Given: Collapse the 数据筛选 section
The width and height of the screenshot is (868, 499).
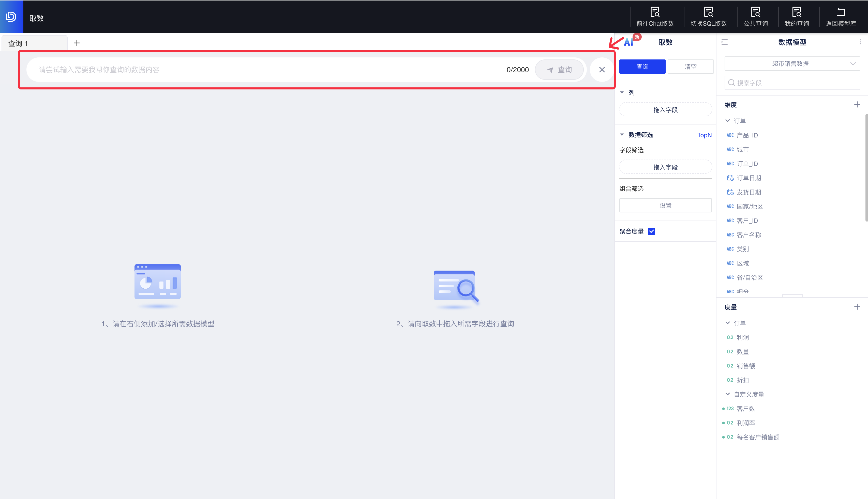Looking at the screenshot, I should tap(622, 135).
